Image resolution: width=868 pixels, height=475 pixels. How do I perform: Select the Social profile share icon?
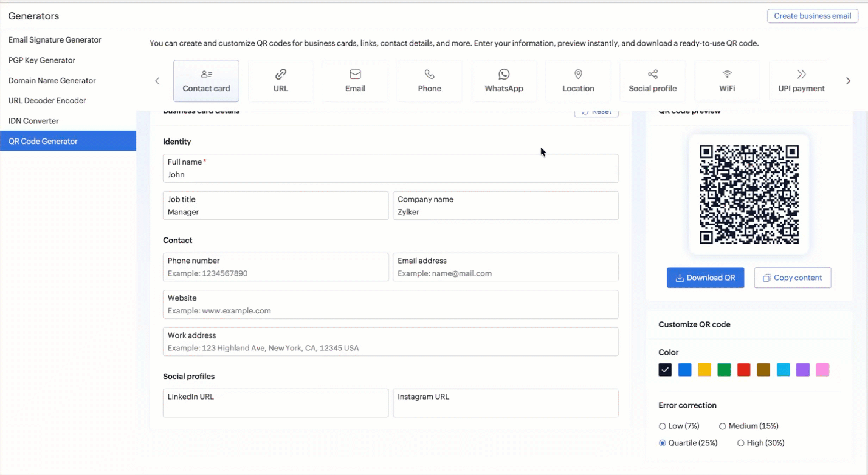click(x=653, y=81)
